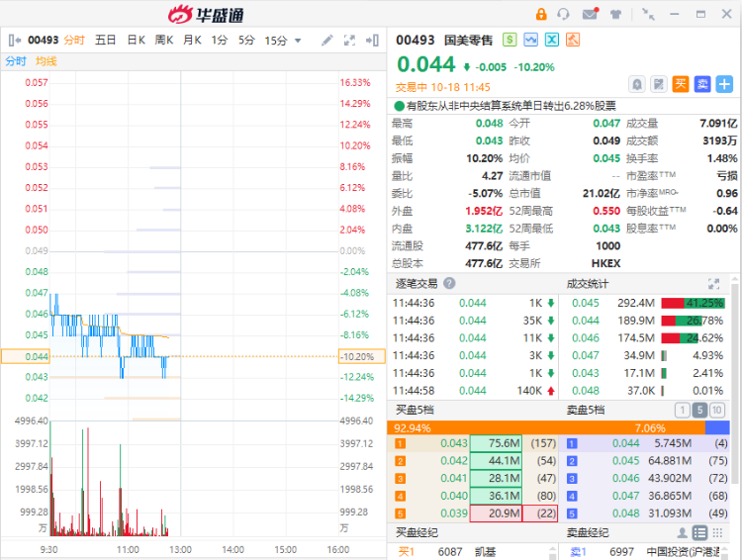Switch chart to 1分 tab
This screenshot has width=742, height=560.
point(219,41)
